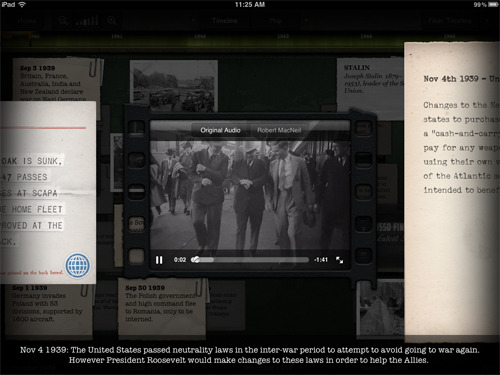Tap the newsreel video frame

tap(250, 195)
